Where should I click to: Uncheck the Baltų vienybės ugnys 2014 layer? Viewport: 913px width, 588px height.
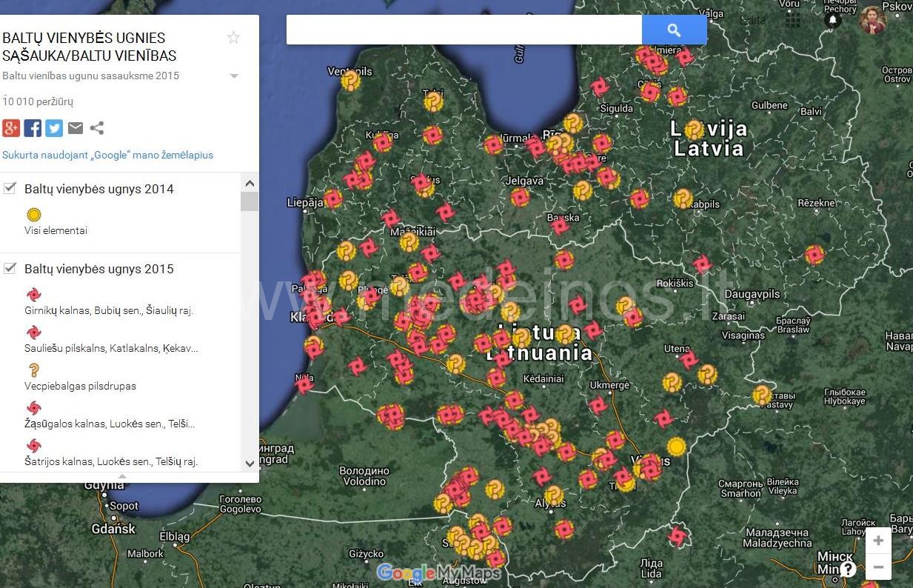click(x=10, y=188)
